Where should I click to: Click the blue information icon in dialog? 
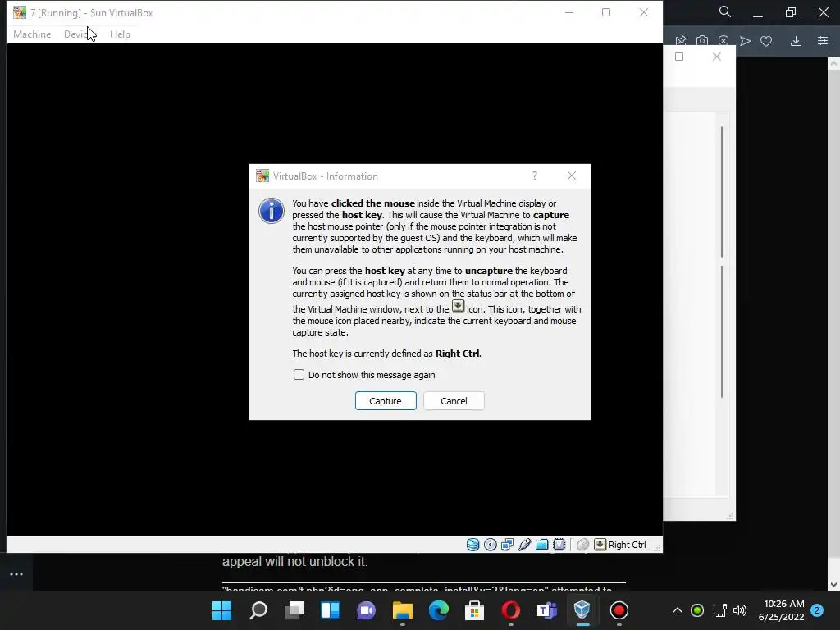(272, 211)
